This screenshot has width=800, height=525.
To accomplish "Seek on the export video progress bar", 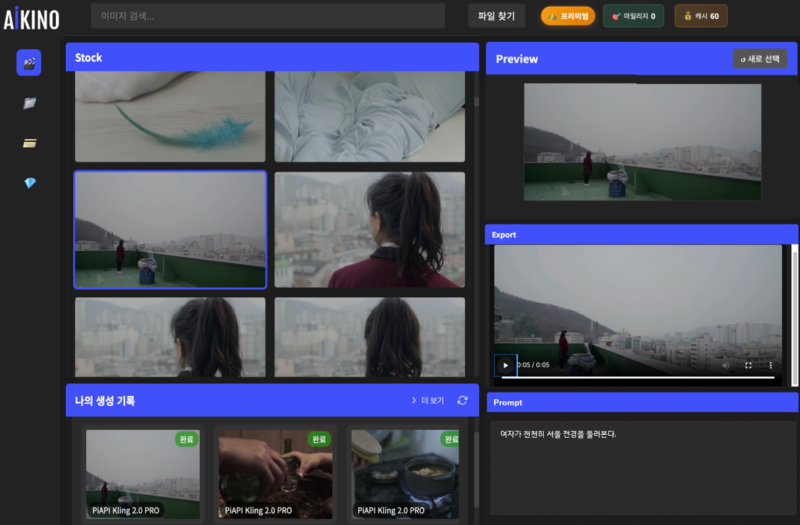I will pyautogui.click(x=638, y=378).
